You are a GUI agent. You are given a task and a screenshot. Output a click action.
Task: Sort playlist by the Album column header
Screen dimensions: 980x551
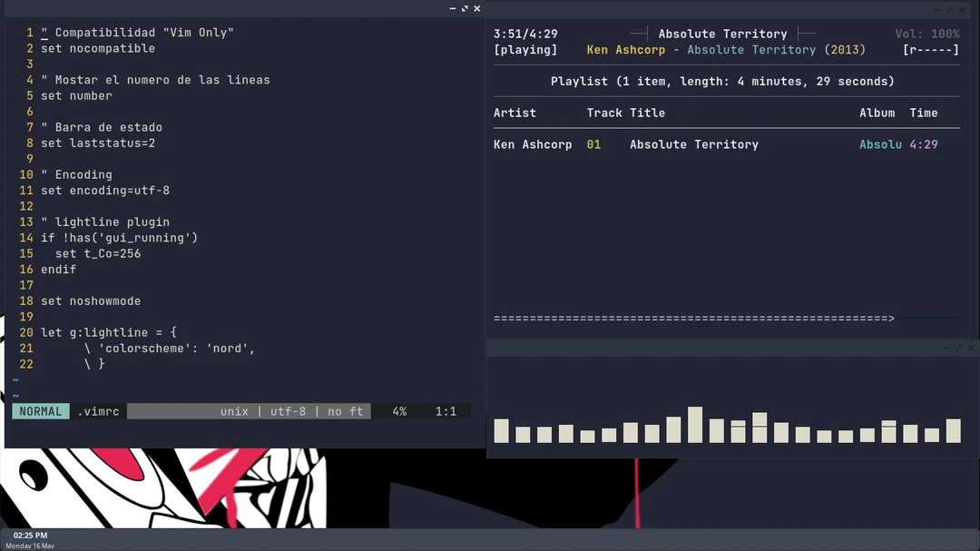[877, 113]
